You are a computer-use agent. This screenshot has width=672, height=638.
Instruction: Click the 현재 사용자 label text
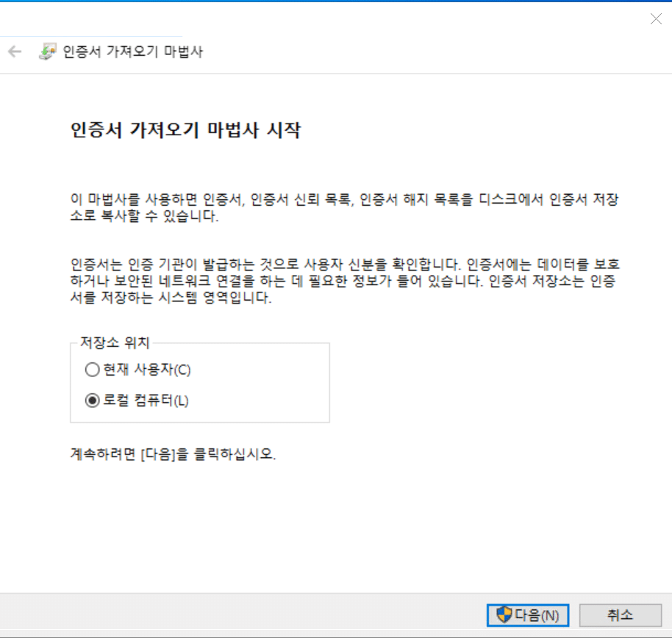(x=146, y=370)
